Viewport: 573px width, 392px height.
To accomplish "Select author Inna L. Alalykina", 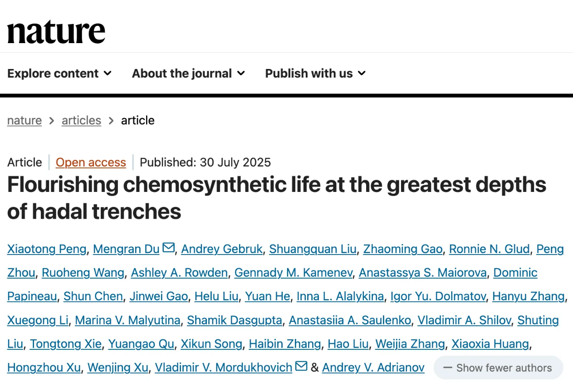I will click(x=340, y=296).
